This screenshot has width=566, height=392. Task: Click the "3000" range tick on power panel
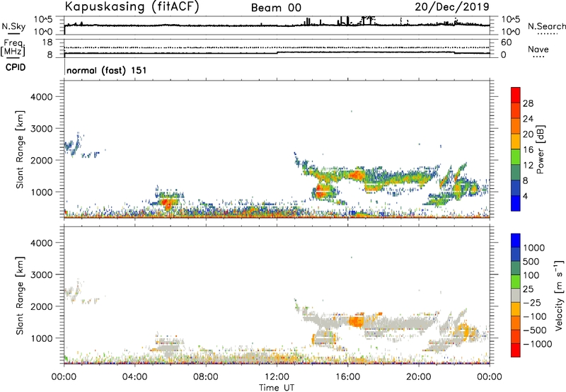pyautogui.click(x=42, y=129)
